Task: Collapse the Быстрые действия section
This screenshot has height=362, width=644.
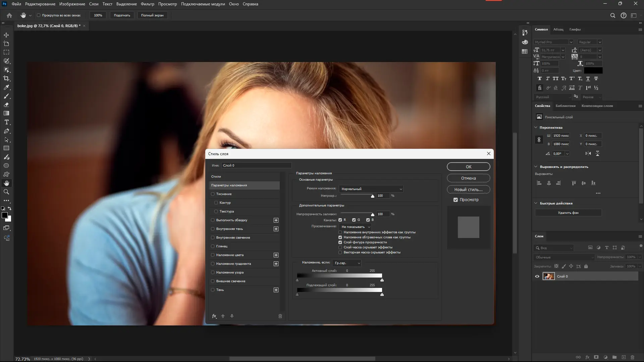Action: point(536,203)
